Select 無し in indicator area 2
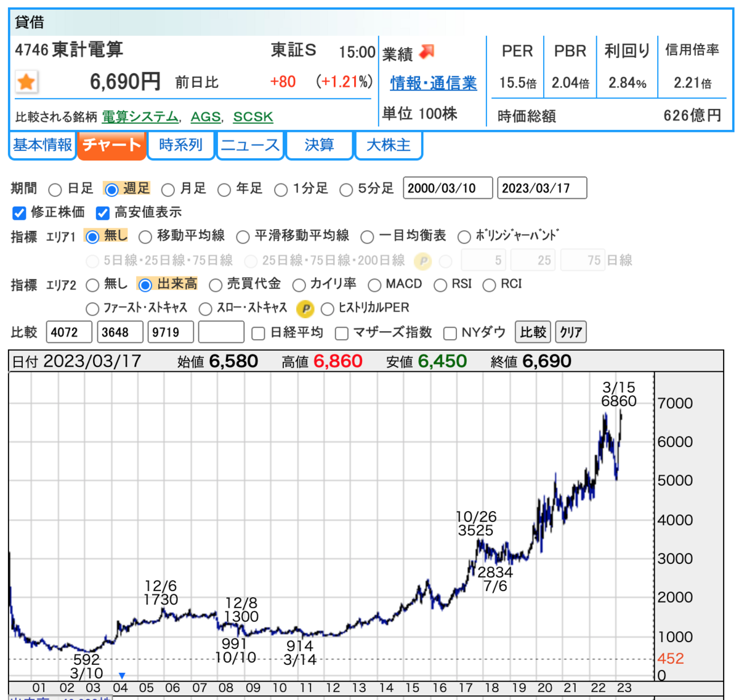Image resolution: width=739 pixels, height=700 pixels. coord(92,285)
